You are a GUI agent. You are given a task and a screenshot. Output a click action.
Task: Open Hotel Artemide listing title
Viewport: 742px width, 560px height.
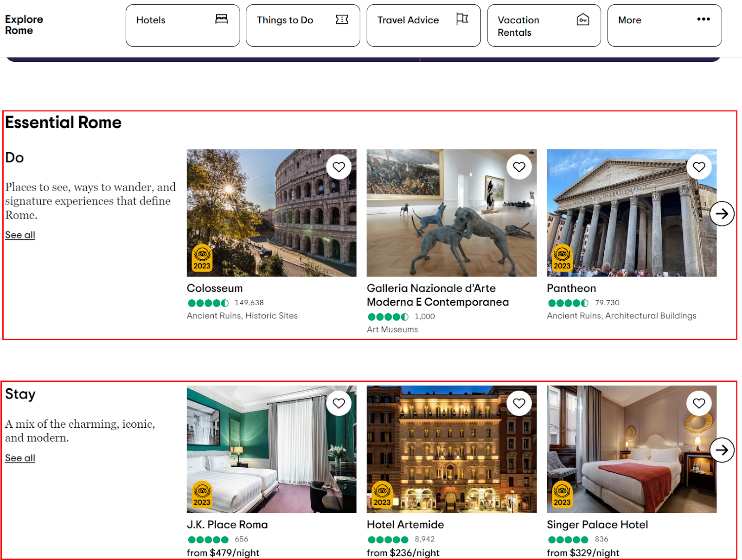coord(405,525)
